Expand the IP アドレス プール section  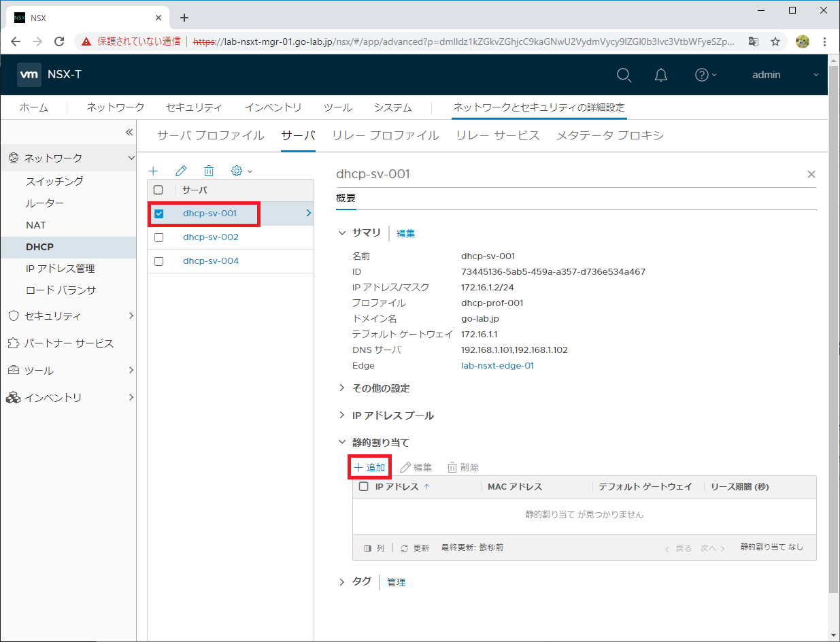click(x=342, y=416)
